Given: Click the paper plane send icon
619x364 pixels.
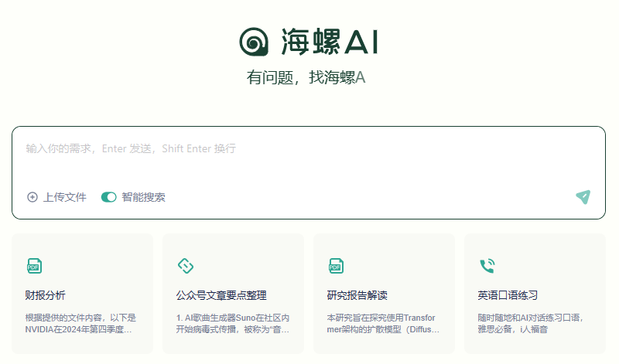Looking at the screenshot, I should tap(583, 197).
